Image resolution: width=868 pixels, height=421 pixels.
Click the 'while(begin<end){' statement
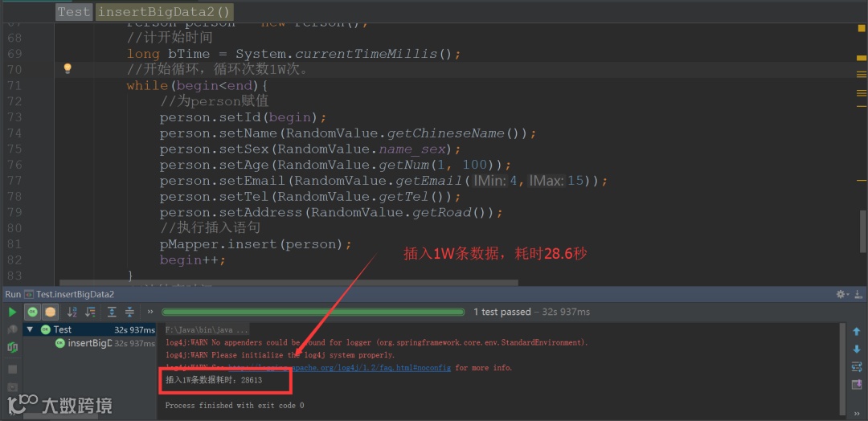[x=197, y=85]
